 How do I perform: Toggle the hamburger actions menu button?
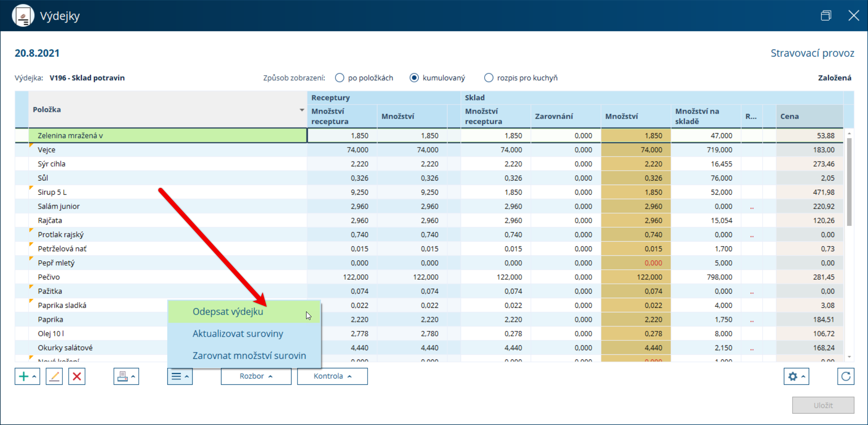pos(180,376)
